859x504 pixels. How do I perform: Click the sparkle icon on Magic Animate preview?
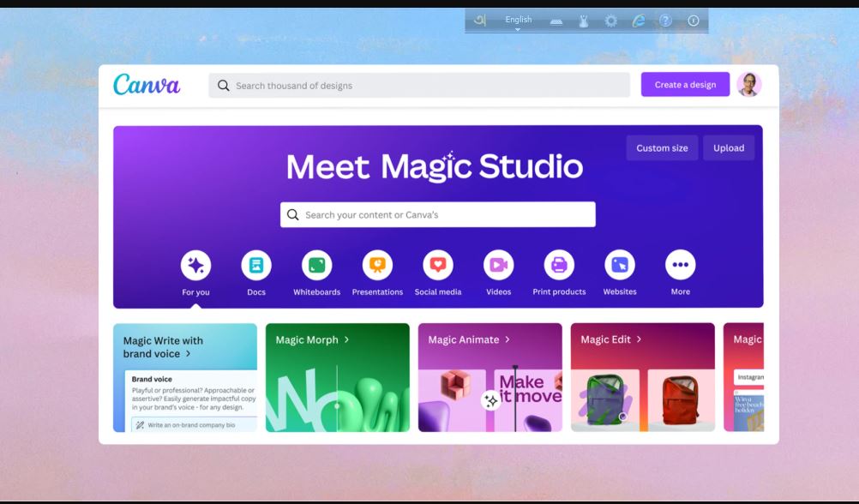[x=491, y=401]
